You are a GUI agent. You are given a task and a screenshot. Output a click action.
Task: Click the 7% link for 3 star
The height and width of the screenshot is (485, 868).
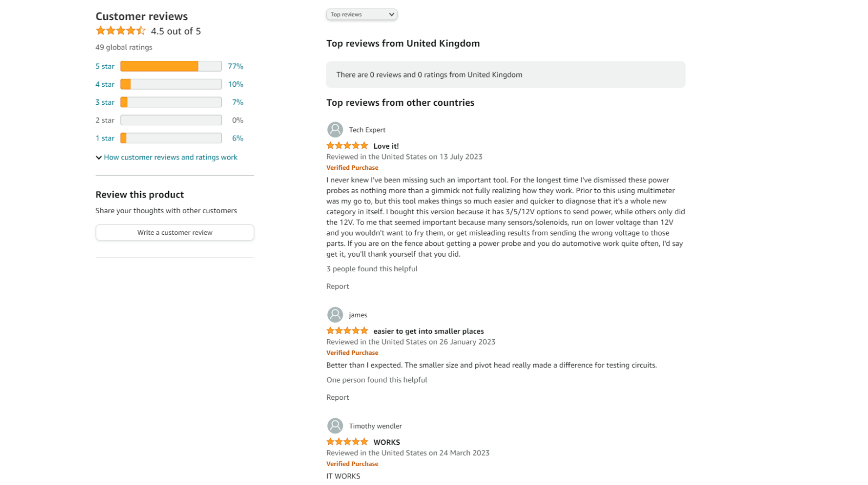238,102
